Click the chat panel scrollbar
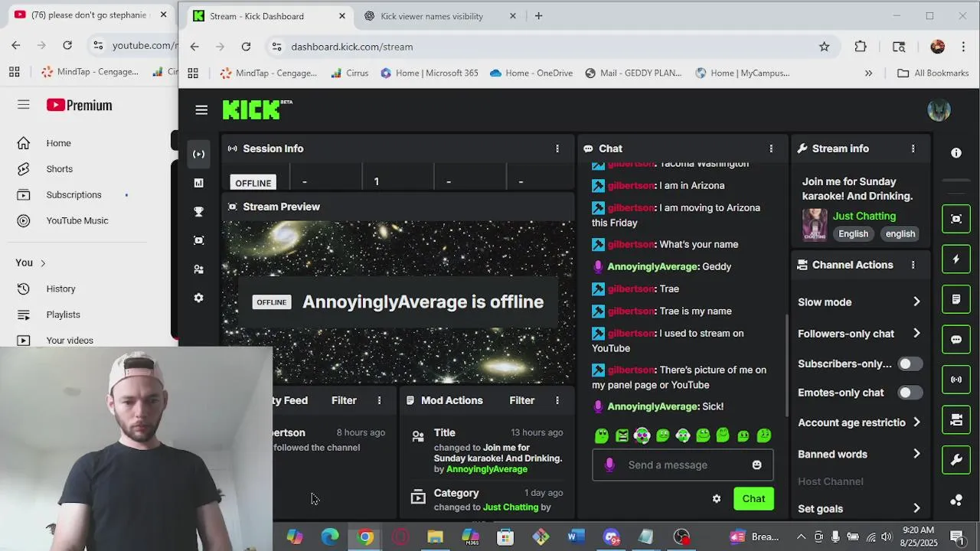The height and width of the screenshot is (551, 980). 786,367
